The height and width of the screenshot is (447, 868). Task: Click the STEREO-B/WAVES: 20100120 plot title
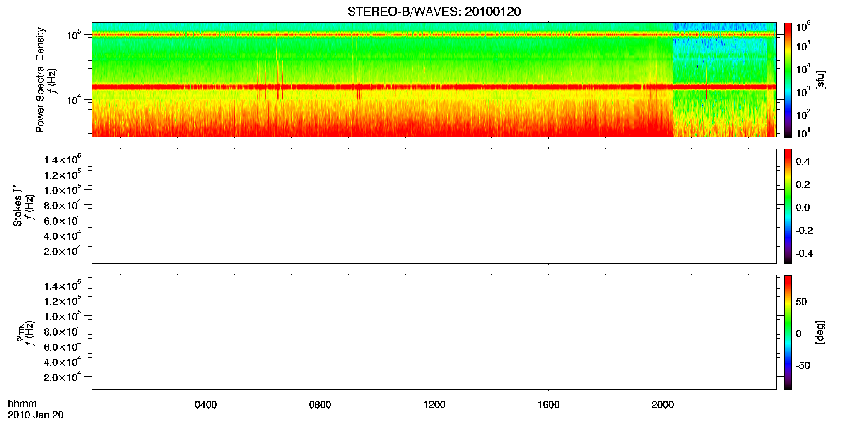coord(434,12)
